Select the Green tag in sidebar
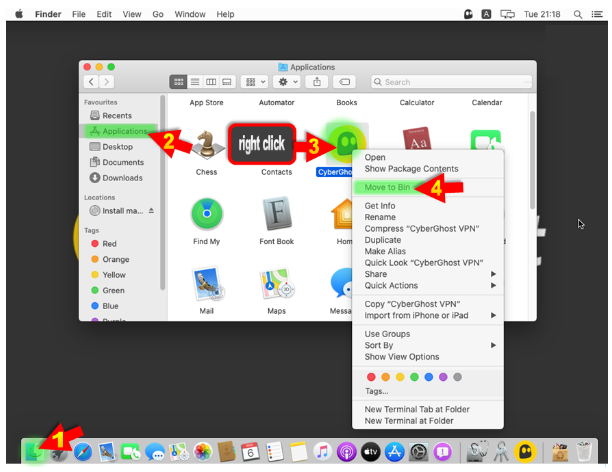612x472 pixels. (108, 290)
